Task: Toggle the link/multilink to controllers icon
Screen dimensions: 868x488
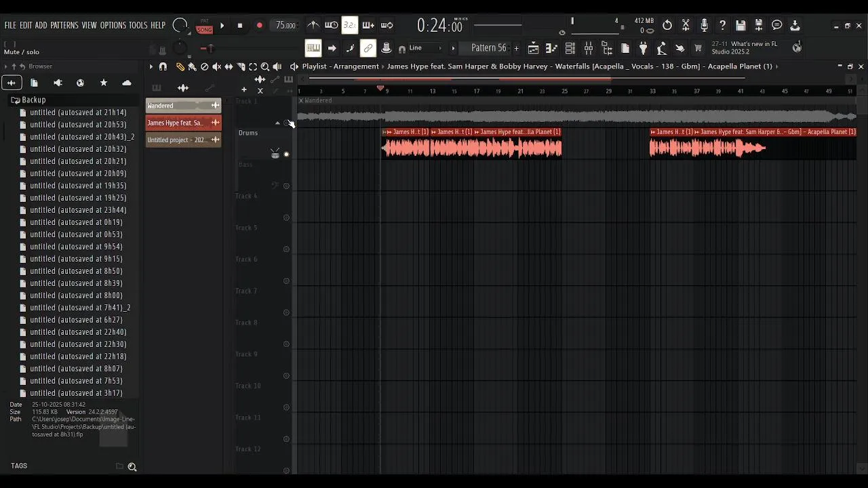Action: [368, 48]
